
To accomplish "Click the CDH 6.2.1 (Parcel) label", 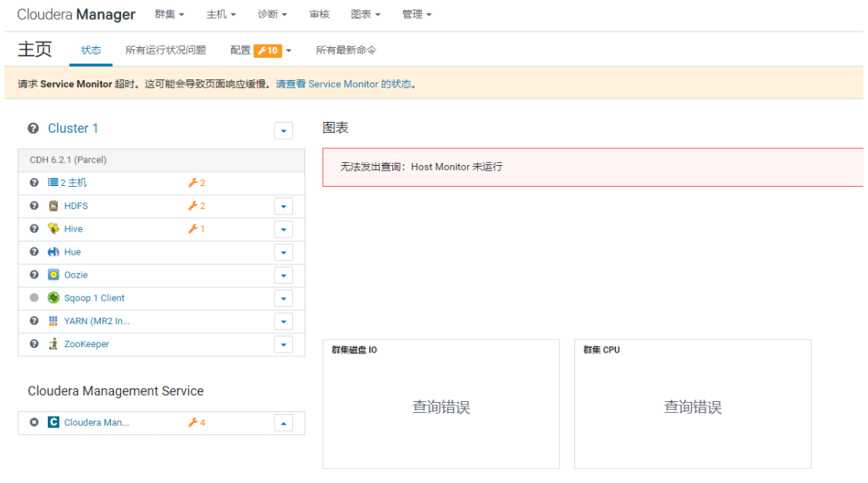I will pos(68,160).
